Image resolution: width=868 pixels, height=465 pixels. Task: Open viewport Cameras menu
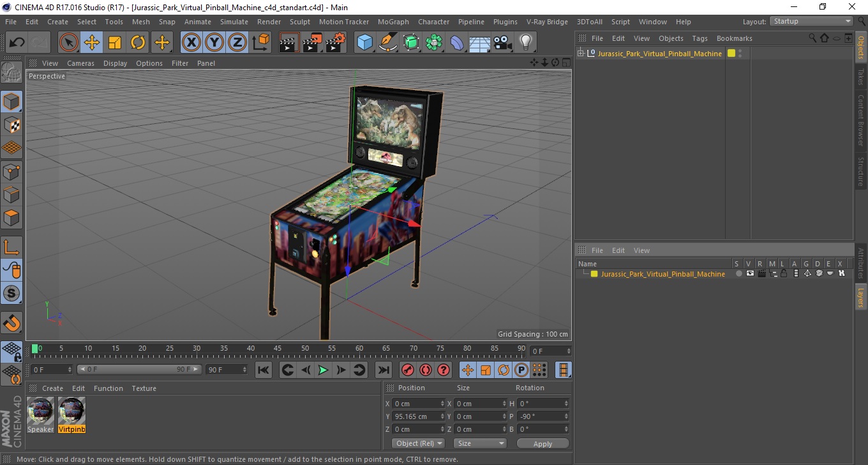point(80,63)
